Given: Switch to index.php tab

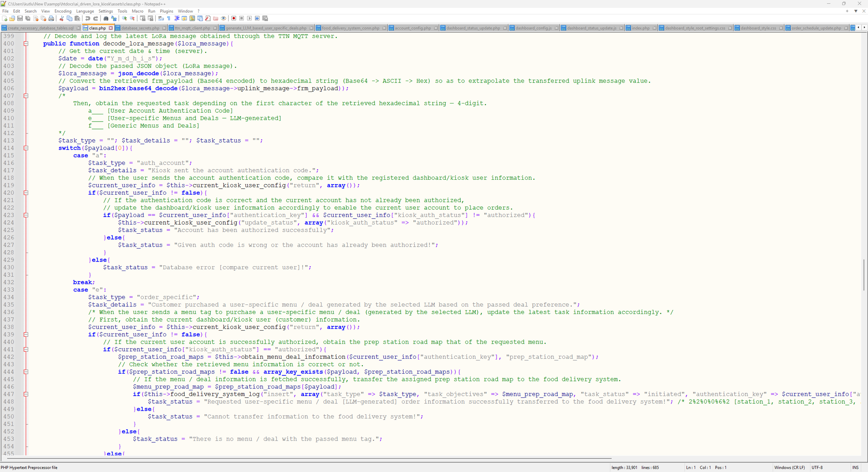Looking at the screenshot, I should [x=641, y=28].
